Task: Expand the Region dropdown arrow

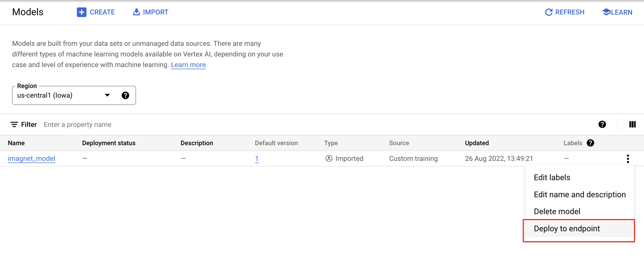Action: tap(107, 95)
